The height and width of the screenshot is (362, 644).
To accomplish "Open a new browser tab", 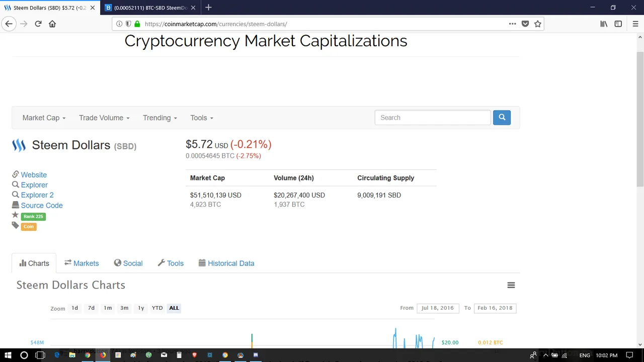I will point(208,8).
